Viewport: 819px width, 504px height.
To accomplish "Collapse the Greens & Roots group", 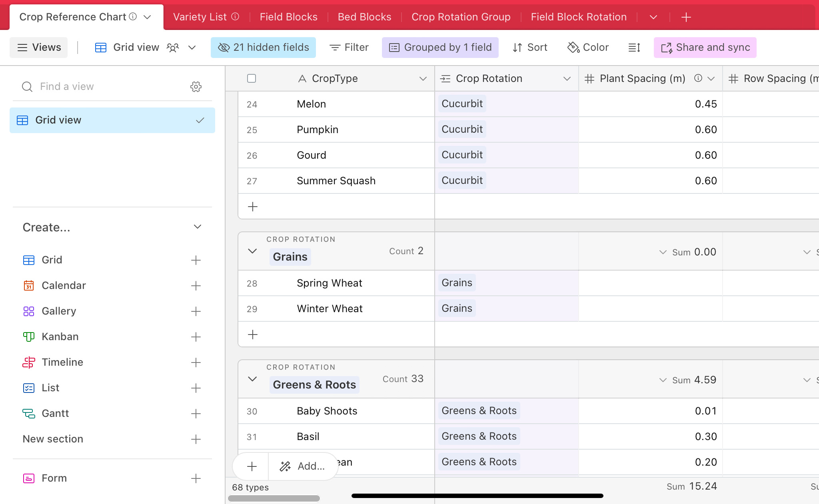I will pyautogui.click(x=252, y=379).
